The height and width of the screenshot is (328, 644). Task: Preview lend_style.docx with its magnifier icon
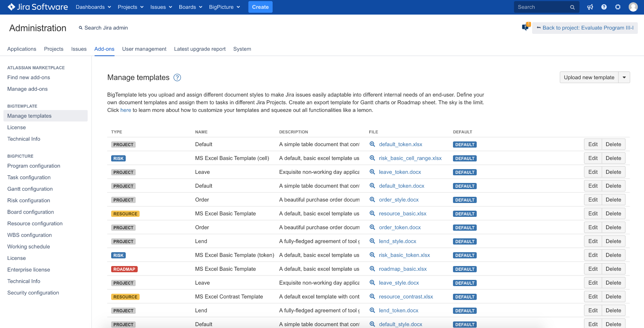click(372, 241)
